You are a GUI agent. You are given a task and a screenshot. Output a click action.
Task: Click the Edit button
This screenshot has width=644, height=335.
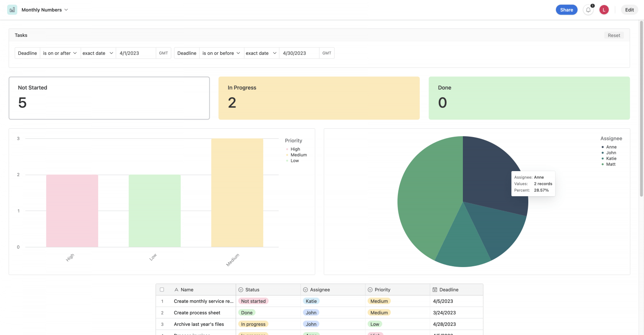(x=629, y=9)
